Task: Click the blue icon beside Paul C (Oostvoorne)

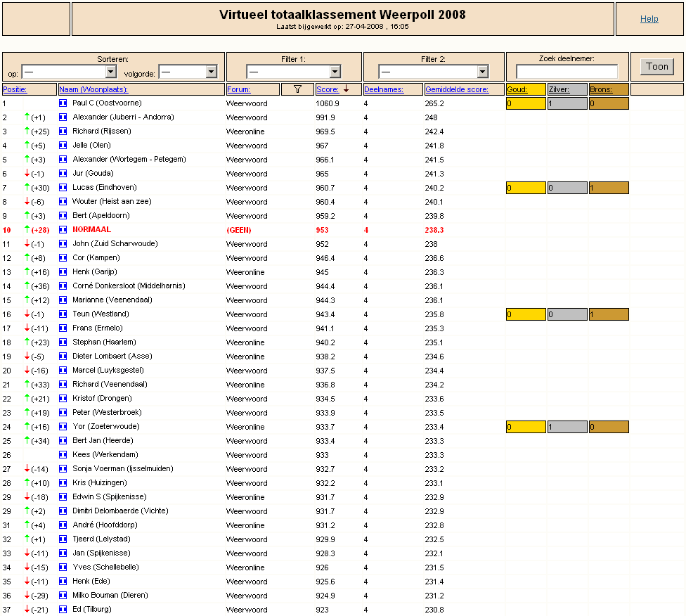Action: [63, 103]
